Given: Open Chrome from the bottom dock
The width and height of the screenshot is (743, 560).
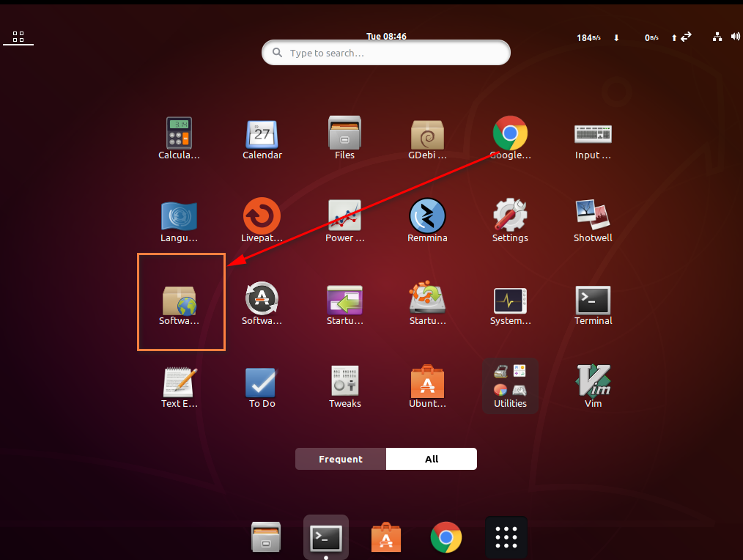Looking at the screenshot, I should [446, 537].
